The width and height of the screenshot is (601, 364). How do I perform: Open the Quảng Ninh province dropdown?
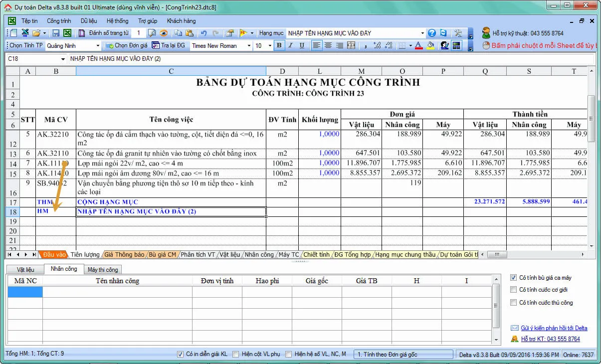pyautogui.click(x=99, y=45)
